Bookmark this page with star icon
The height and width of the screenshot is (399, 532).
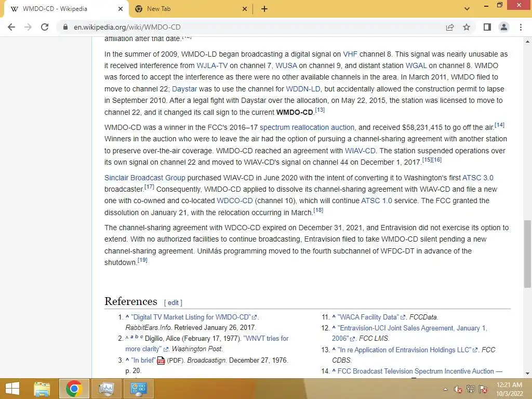[467, 27]
